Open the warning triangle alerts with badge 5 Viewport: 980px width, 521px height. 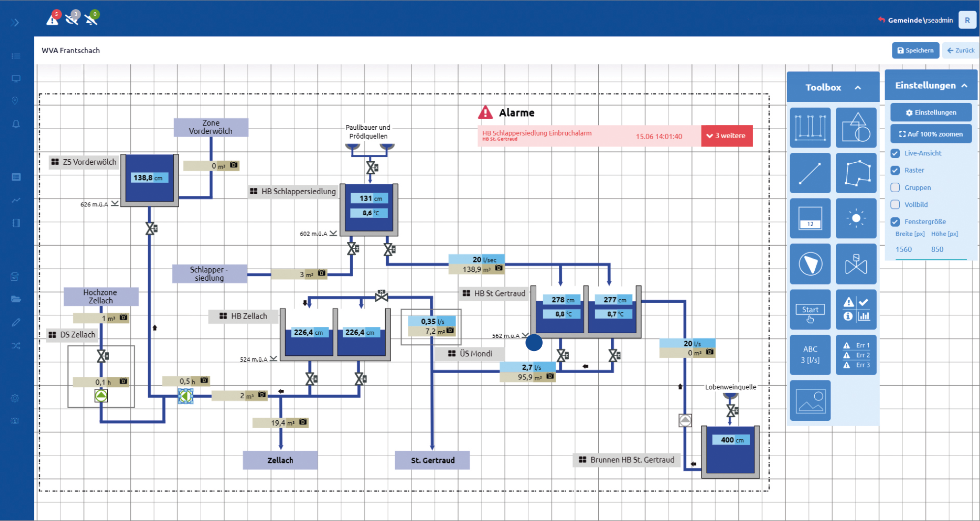pyautogui.click(x=53, y=18)
